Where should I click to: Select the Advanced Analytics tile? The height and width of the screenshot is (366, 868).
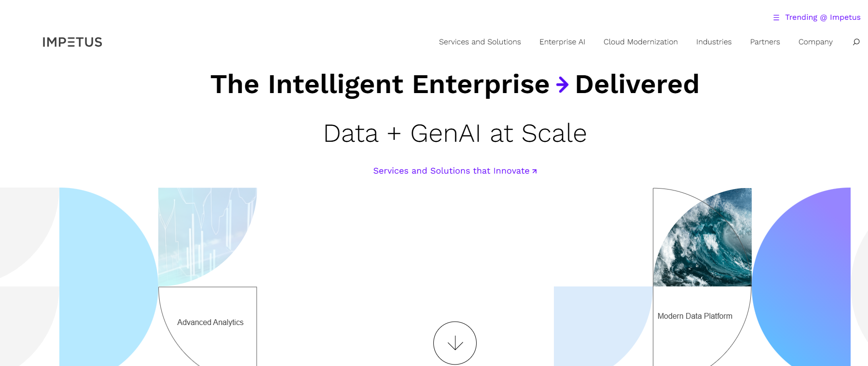[210, 322]
